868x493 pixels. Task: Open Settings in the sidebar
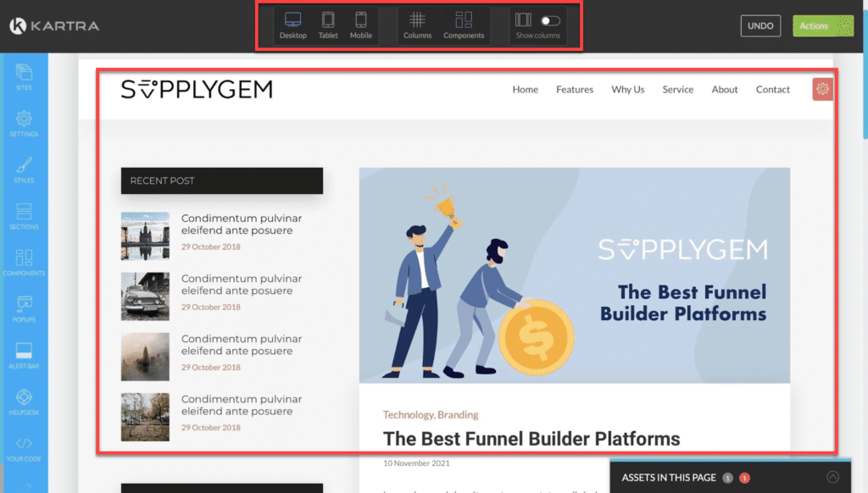coord(24,124)
